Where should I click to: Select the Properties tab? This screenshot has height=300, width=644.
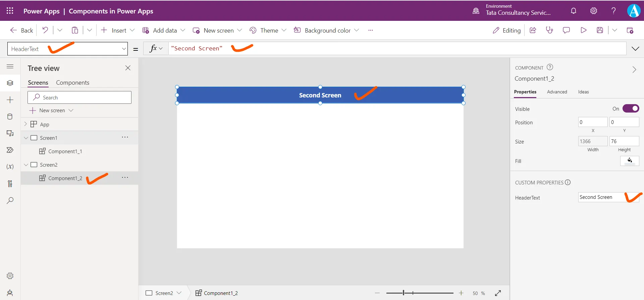525,92
